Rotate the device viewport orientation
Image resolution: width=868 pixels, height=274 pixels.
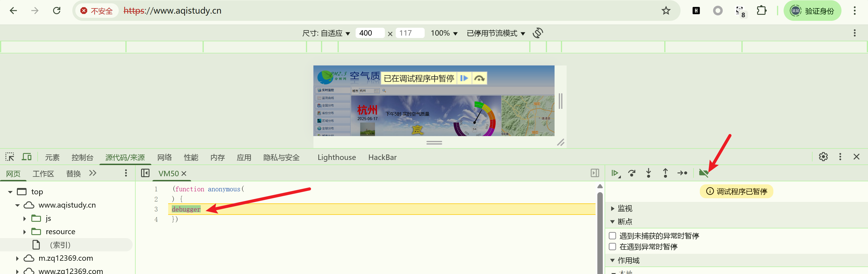click(538, 33)
